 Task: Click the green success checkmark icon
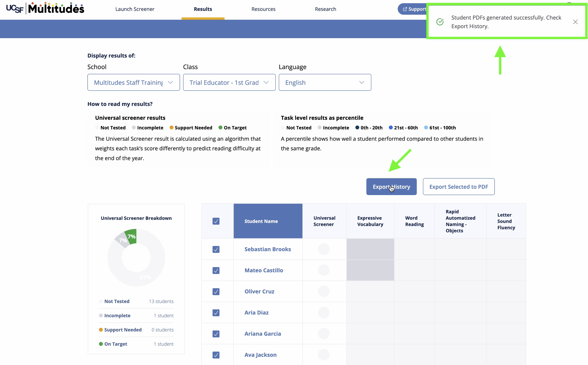click(x=440, y=22)
